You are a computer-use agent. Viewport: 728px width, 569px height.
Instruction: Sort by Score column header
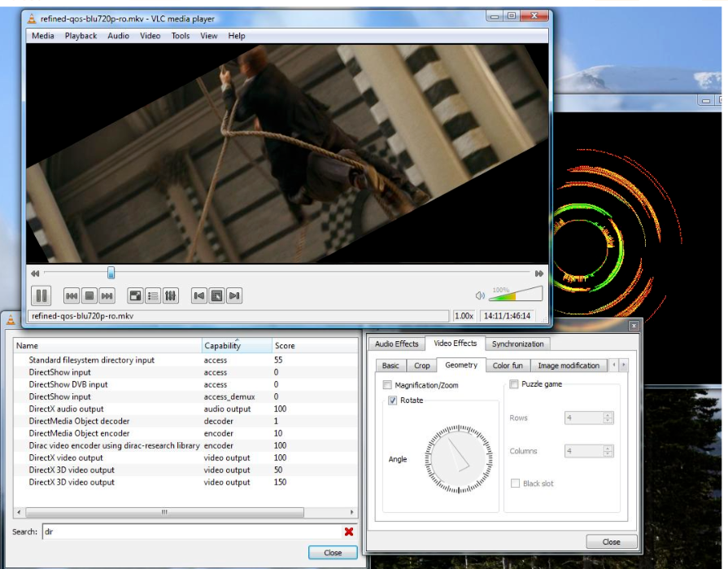pos(315,346)
